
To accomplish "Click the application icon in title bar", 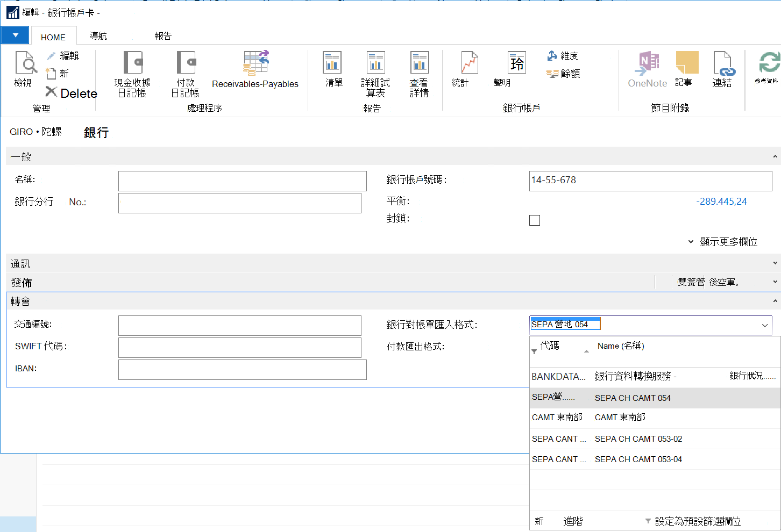I will pos(12,12).
